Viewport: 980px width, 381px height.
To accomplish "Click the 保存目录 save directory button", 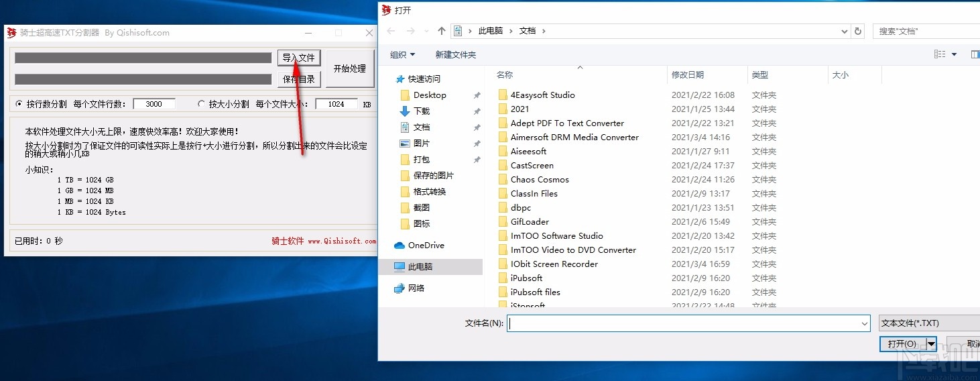I will pyautogui.click(x=299, y=79).
